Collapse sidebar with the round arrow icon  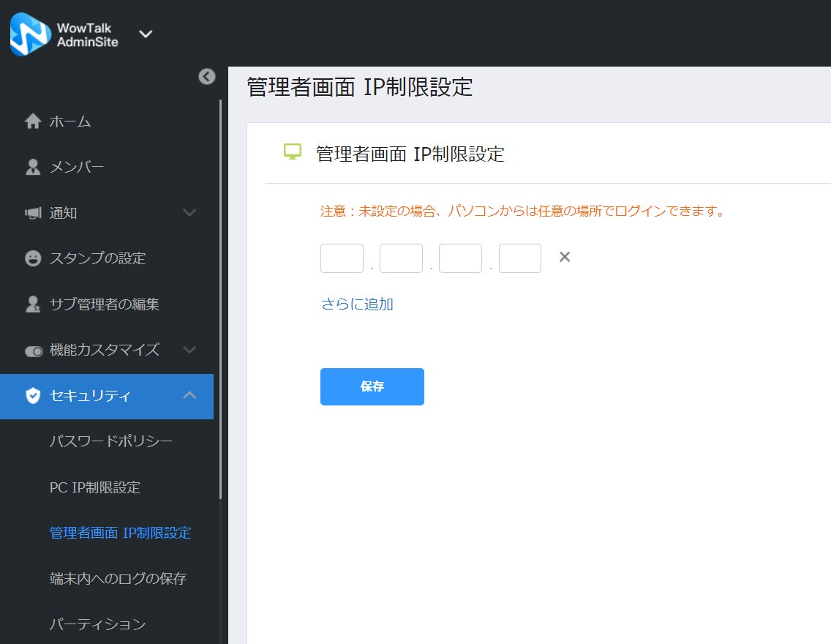tap(207, 77)
